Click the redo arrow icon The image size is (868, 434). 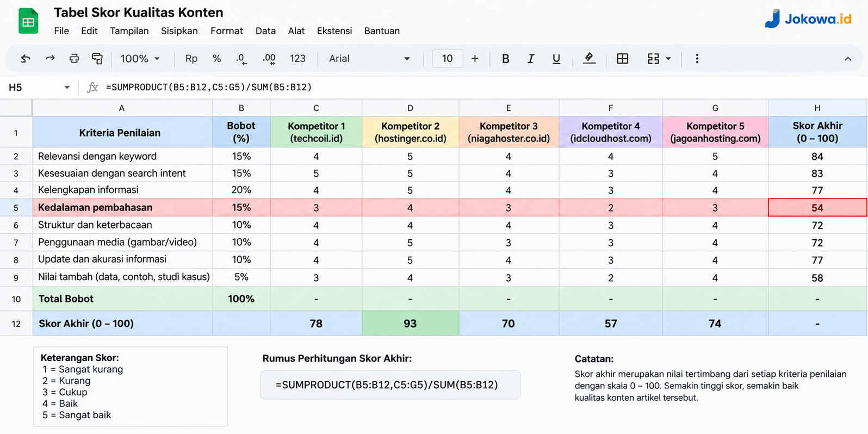(x=49, y=59)
